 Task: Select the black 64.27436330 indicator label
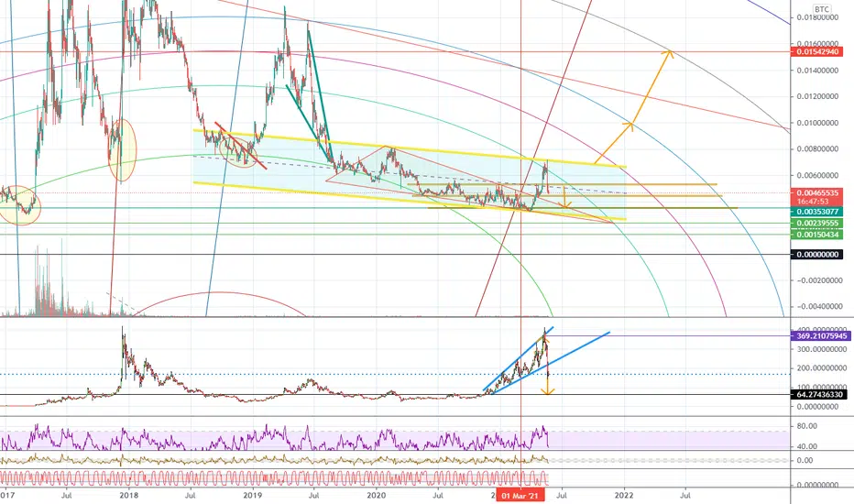(818, 394)
